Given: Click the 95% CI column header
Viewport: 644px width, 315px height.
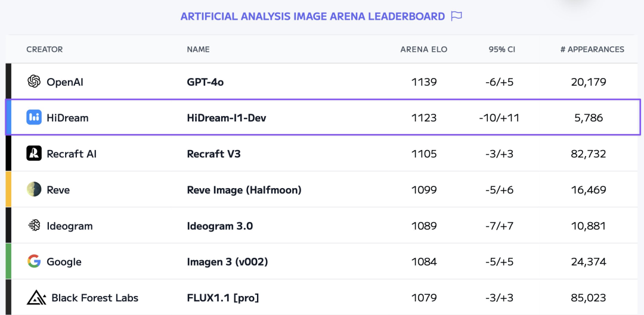Looking at the screenshot, I should (501, 49).
